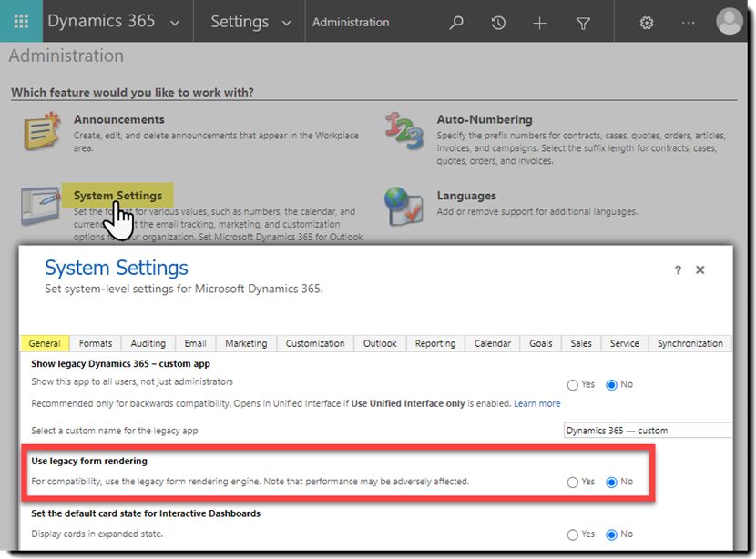Click the Settings area label
This screenshot has width=756, height=559.
pyautogui.click(x=240, y=22)
